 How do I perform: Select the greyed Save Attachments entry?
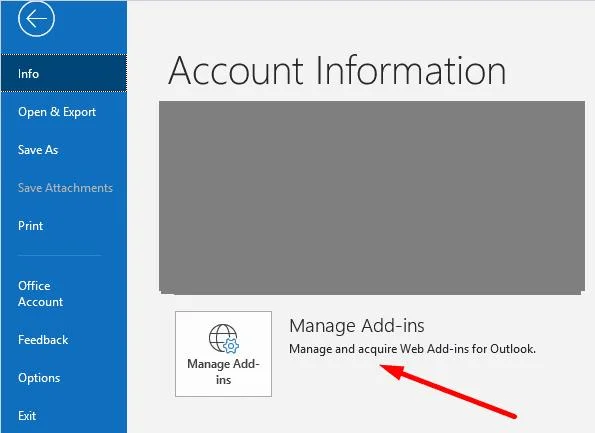[64, 188]
